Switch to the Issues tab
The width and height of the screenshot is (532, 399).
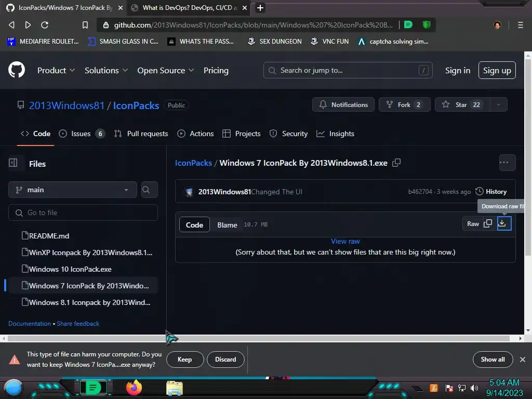tap(82, 134)
